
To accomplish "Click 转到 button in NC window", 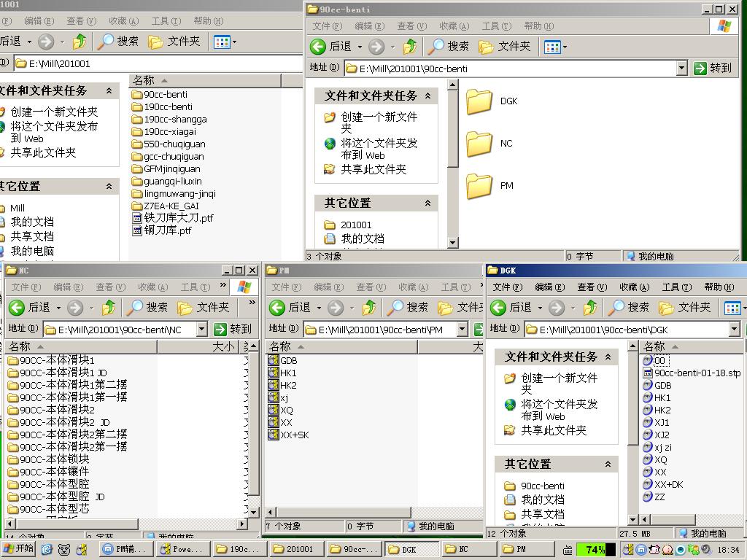I will (233, 329).
